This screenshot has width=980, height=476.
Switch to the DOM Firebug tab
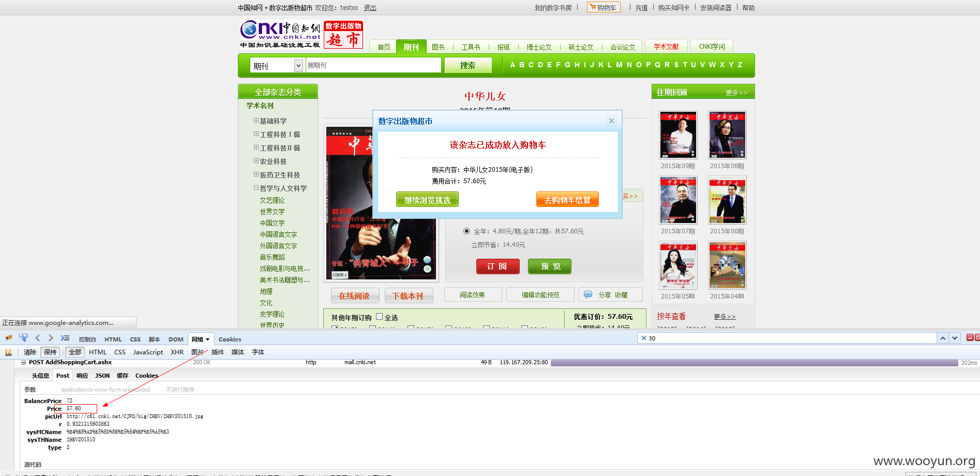176,339
